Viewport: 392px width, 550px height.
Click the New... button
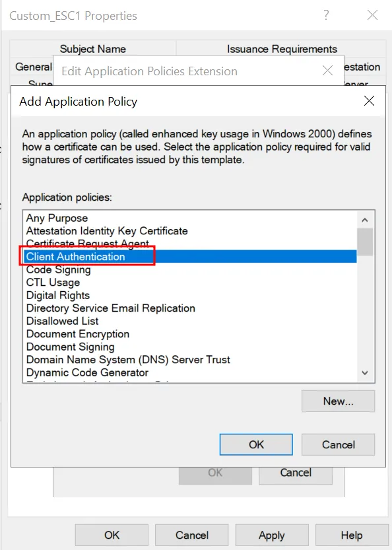tap(338, 401)
